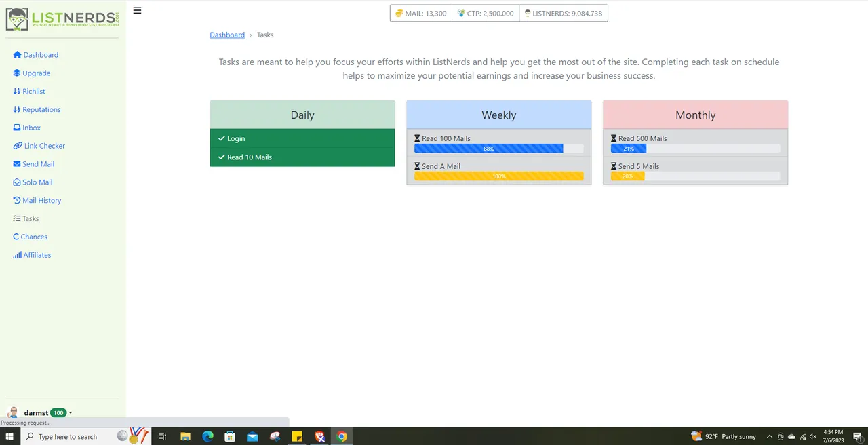868x445 pixels.
Task: Go to Reputations in the sidebar
Action: tap(41, 110)
